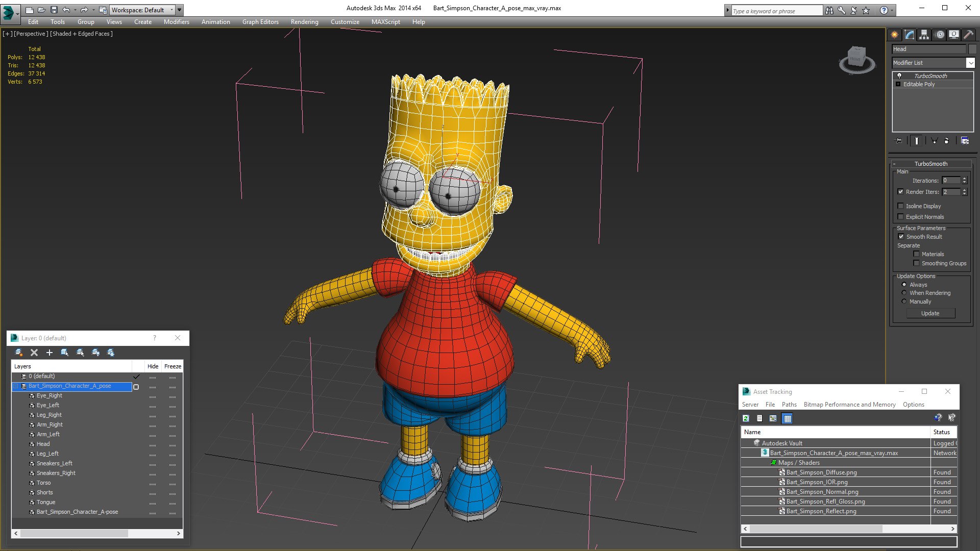Viewport: 980px width, 551px height.
Task: Click Create New Layer icon in Layer window
Action: click(19, 353)
